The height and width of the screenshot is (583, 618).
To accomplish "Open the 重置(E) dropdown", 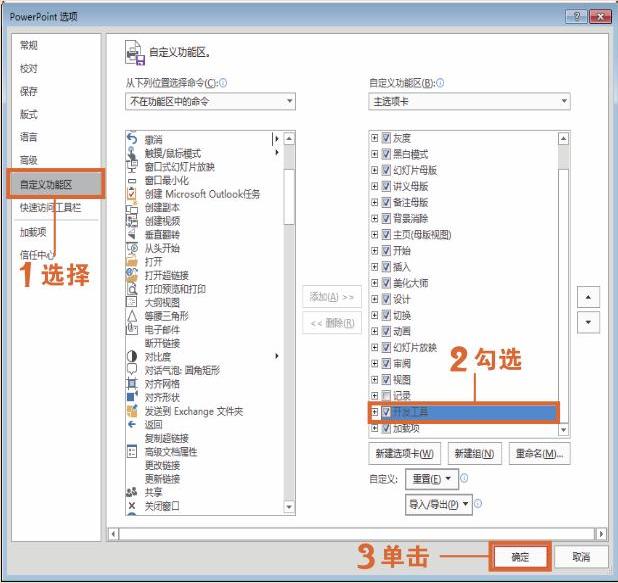I will click(432, 479).
